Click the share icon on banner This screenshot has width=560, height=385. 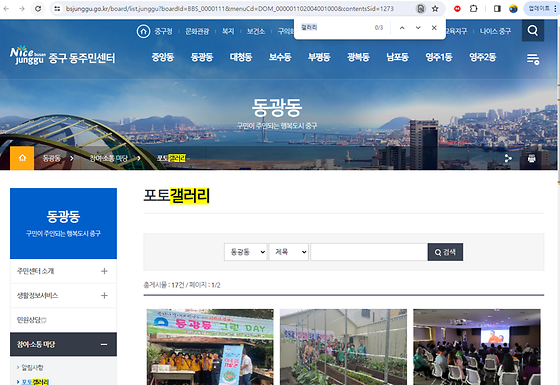tap(508, 158)
